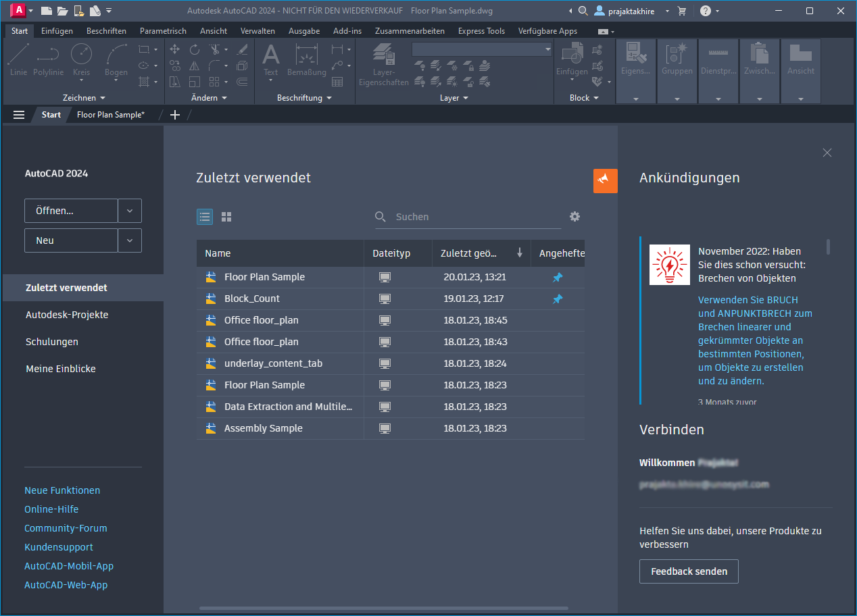Click the help question mark icon

pos(706,11)
